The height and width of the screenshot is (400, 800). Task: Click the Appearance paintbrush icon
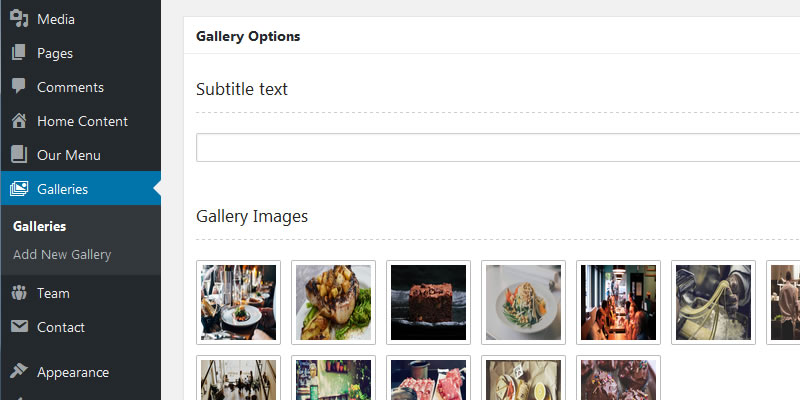[19, 371]
